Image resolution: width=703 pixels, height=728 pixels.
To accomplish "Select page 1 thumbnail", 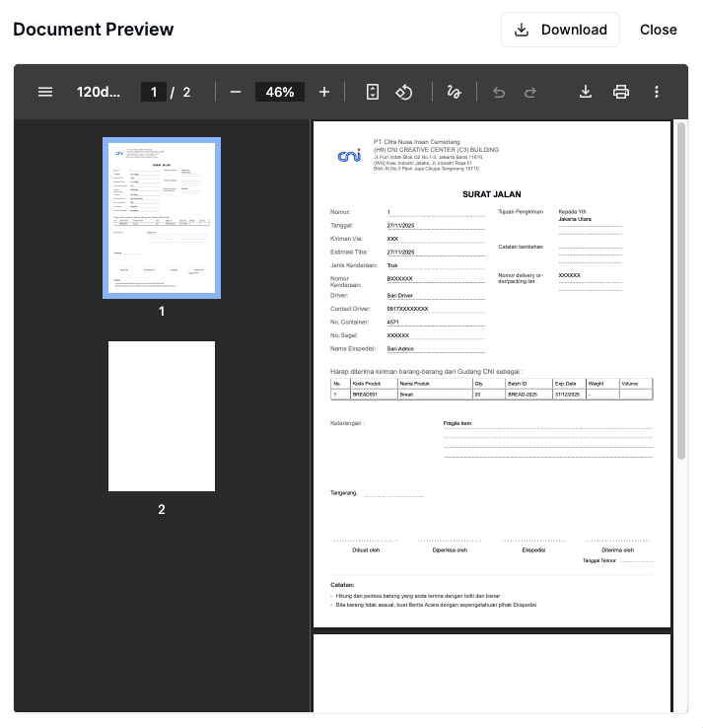I will pyautogui.click(x=162, y=217).
